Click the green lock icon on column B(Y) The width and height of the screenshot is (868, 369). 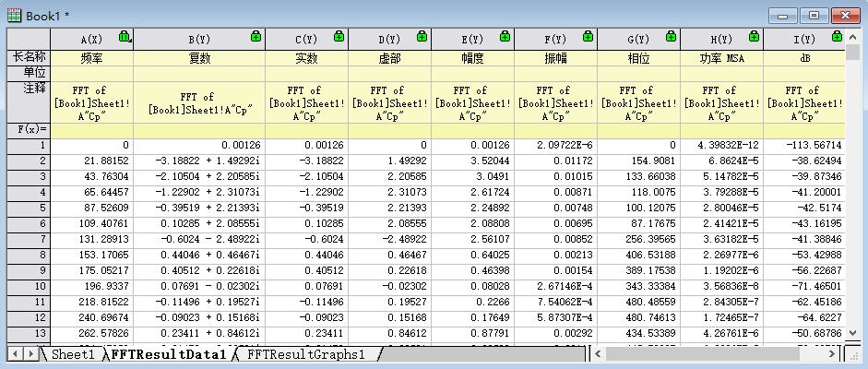click(x=256, y=37)
